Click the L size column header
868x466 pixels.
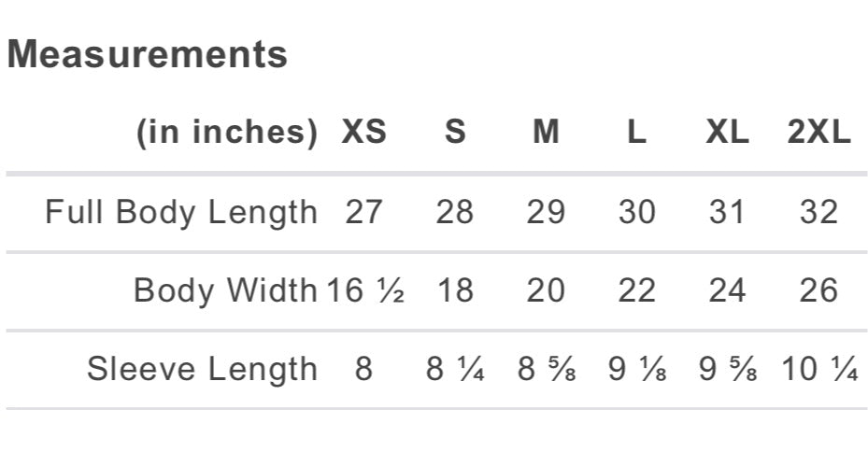click(x=636, y=133)
